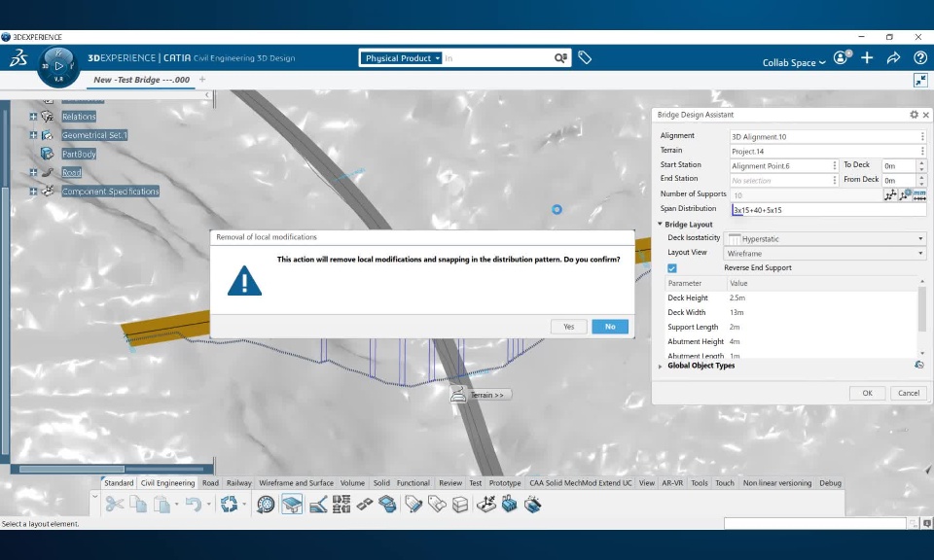Click Yes in removal confirmation dialog
Image resolution: width=934 pixels, height=560 pixels.
(569, 327)
